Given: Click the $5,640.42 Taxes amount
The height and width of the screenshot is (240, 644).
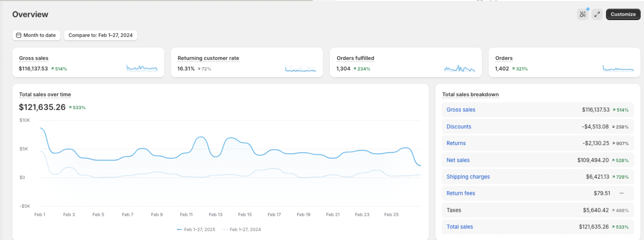Looking at the screenshot, I should (x=595, y=210).
